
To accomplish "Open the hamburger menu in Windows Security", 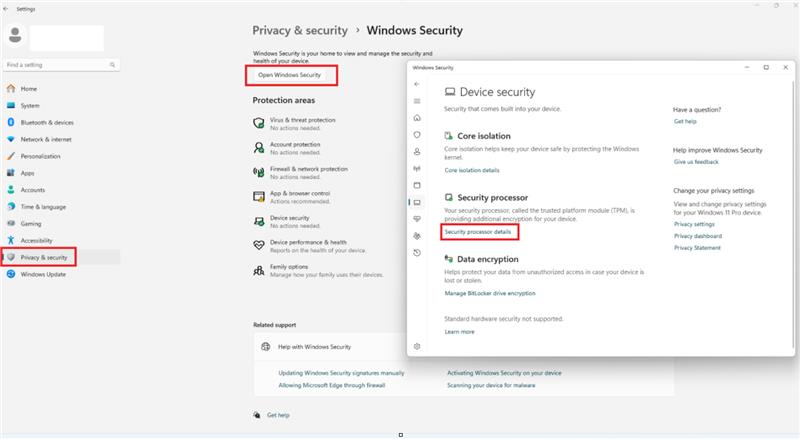I will tap(417, 101).
